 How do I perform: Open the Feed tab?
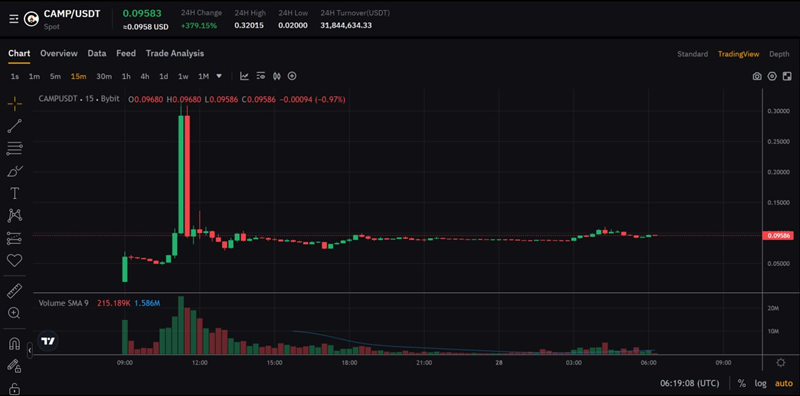(126, 53)
